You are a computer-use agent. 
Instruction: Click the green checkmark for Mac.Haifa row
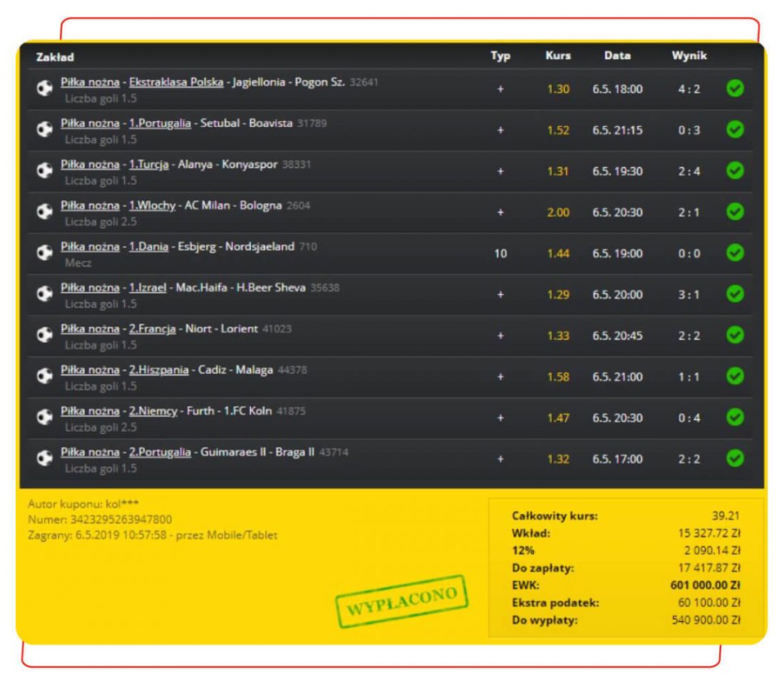click(x=734, y=294)
